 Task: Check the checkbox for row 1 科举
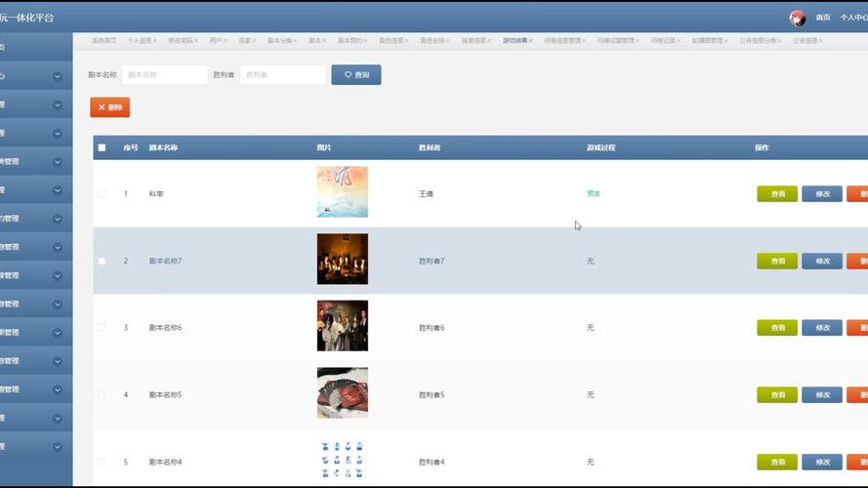pyautogui.click(x=102, y=194)
